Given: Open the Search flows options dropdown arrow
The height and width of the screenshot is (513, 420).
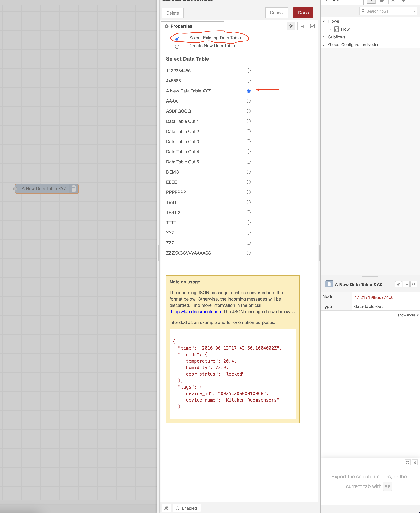Looking at the screenshot, I should pos(414,11).
